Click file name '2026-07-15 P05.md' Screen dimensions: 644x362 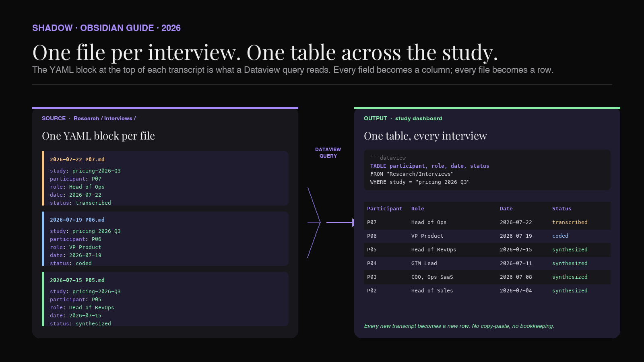(x=77, y=280)
